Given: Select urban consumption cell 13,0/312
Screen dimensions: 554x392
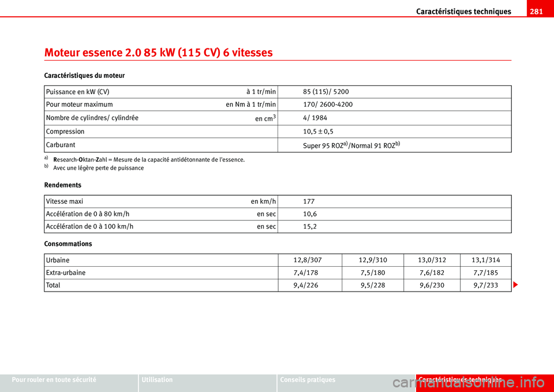Looking at the screenshot, I should click(432, 260).
